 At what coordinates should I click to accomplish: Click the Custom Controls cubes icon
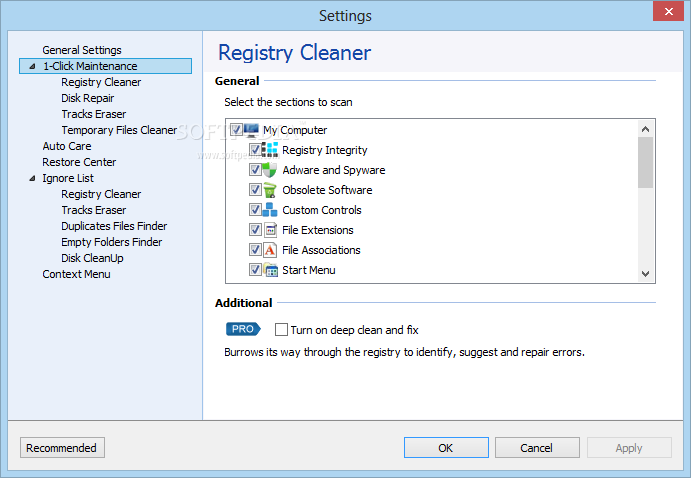coord(270,210)
